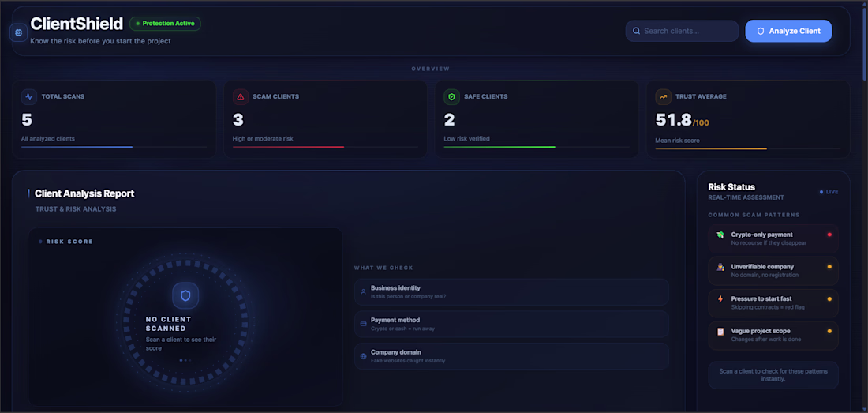The height and width of the screenshot is (413, 868).
Task: Click the COMMON SCAM PATTERNS label
Action: pos(754,215)
